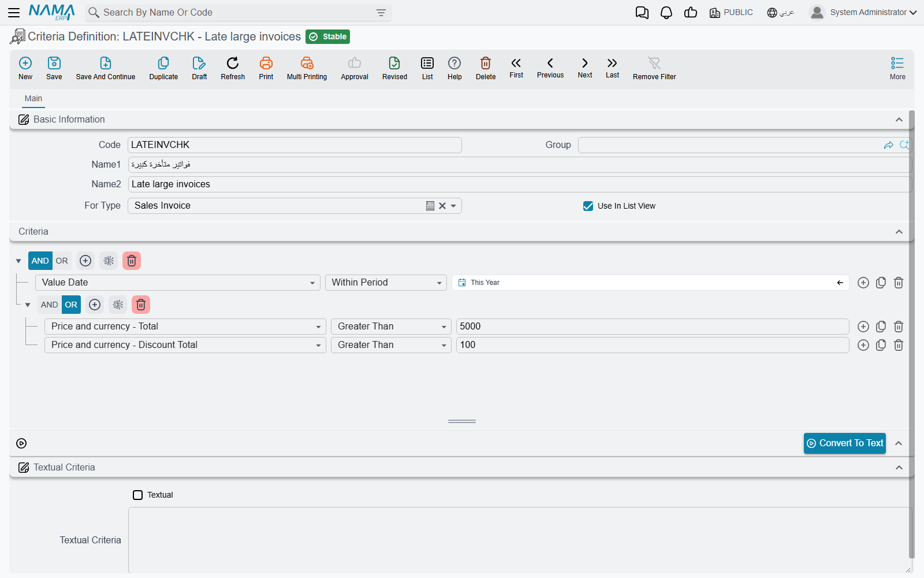Open notifications bell
This screenshot has width=924, height=578.
tap(666, 13)
